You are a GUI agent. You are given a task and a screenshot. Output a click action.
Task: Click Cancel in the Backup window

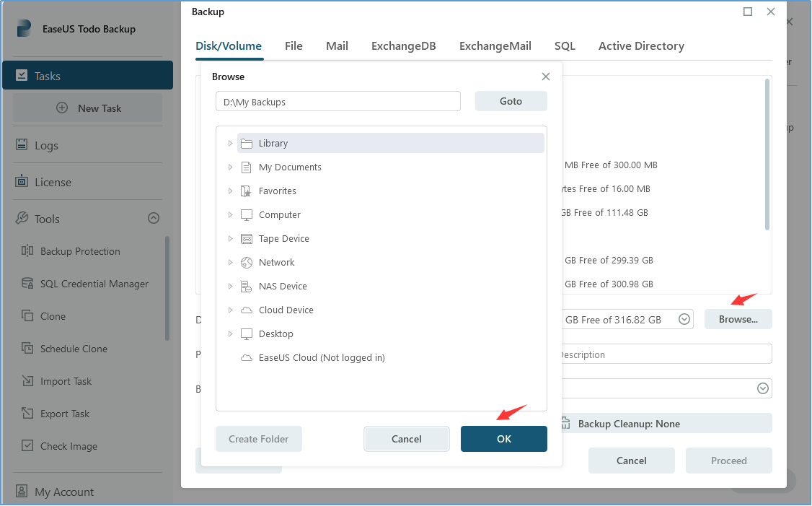click(x=631, y=461)
